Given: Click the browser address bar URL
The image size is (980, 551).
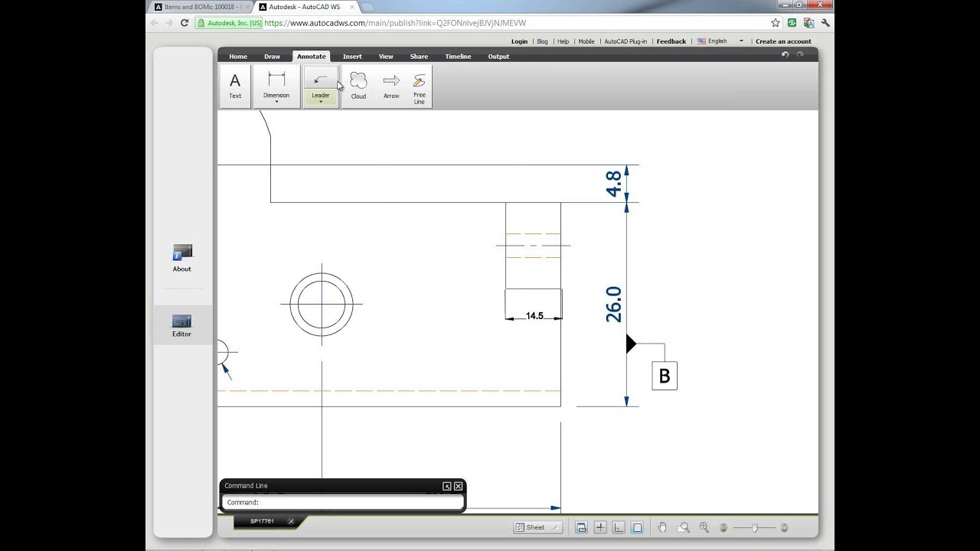Looking at the screenshot, I should [395, 23].
